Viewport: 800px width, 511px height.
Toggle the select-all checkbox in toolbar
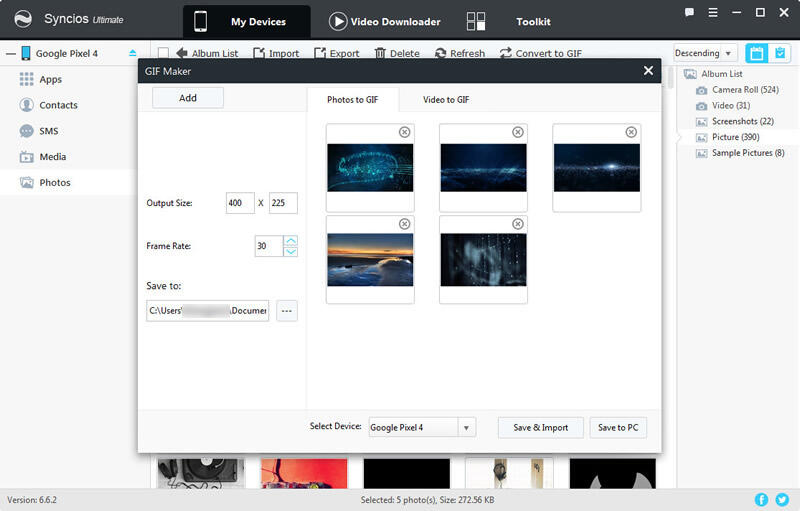(163, 53)
